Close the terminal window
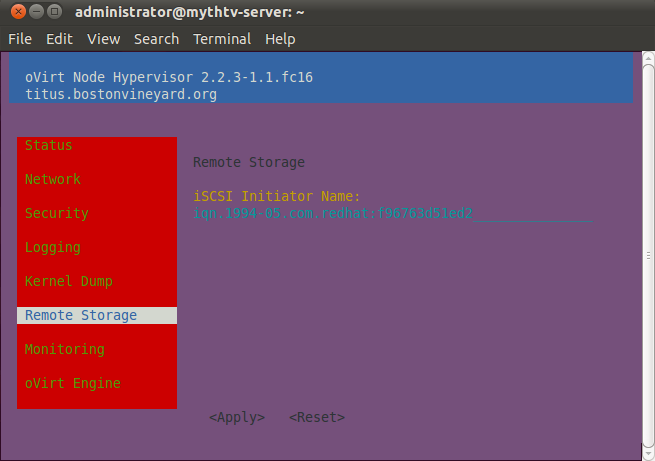Image resolution: width=655 pixels, height=461 pixels. click(x=15, y=12)
